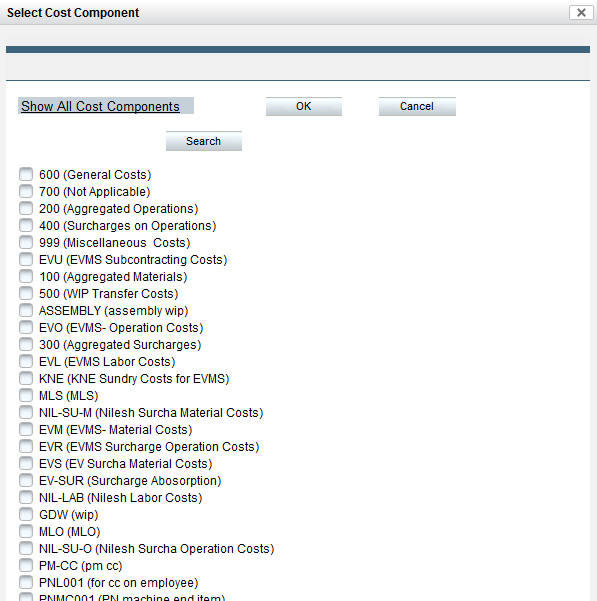This screenshot has height=601, width=597.
Task: Select the MLS (MLS) checkbox
Action: click(26, 395)
